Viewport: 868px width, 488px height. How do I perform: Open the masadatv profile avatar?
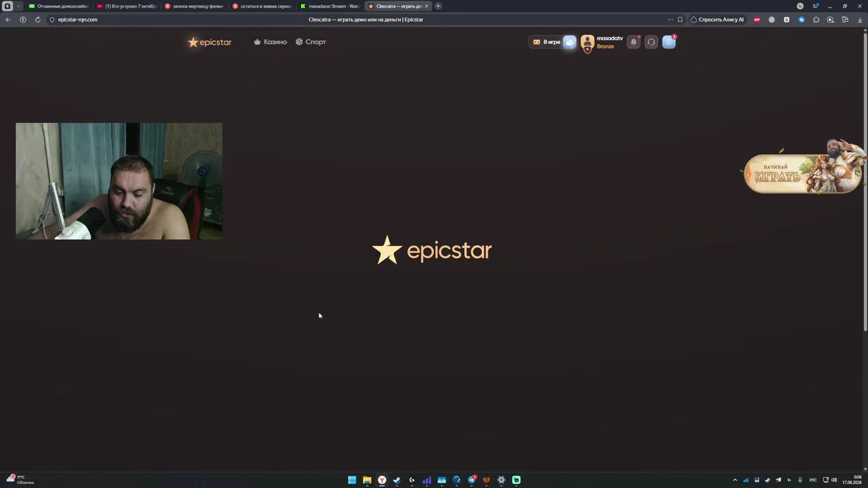tap(587, 43)
